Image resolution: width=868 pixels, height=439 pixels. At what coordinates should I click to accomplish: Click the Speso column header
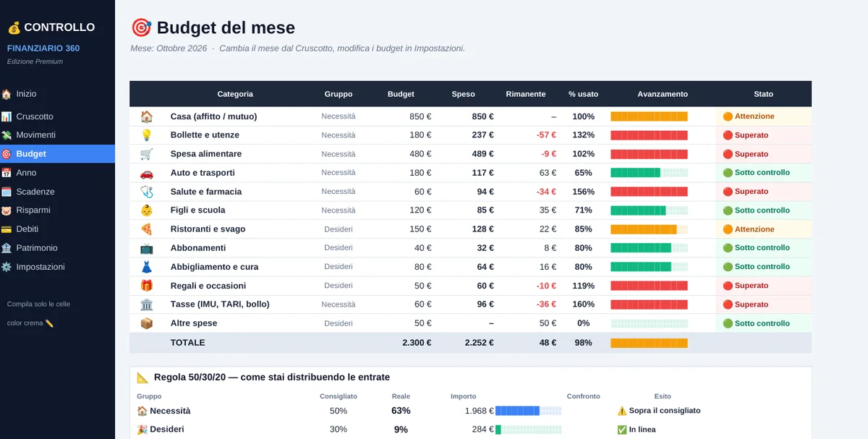click(x=464, y=94)
